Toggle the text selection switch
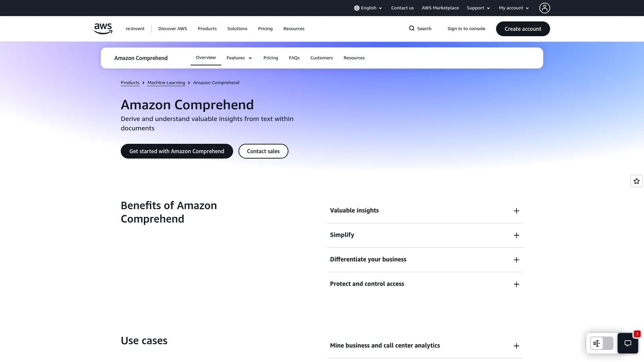 point(601,343)
